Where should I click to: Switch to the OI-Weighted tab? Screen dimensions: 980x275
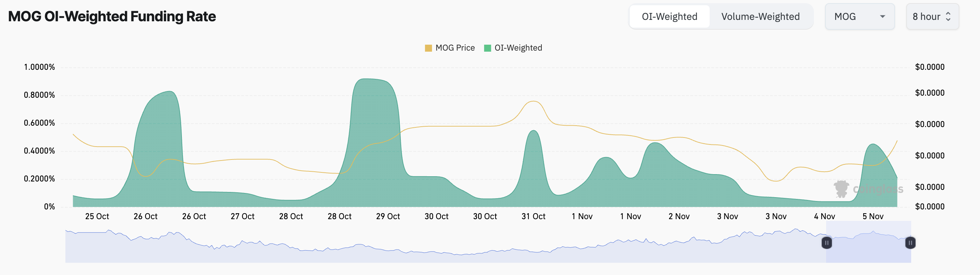(x=669, y=17)
